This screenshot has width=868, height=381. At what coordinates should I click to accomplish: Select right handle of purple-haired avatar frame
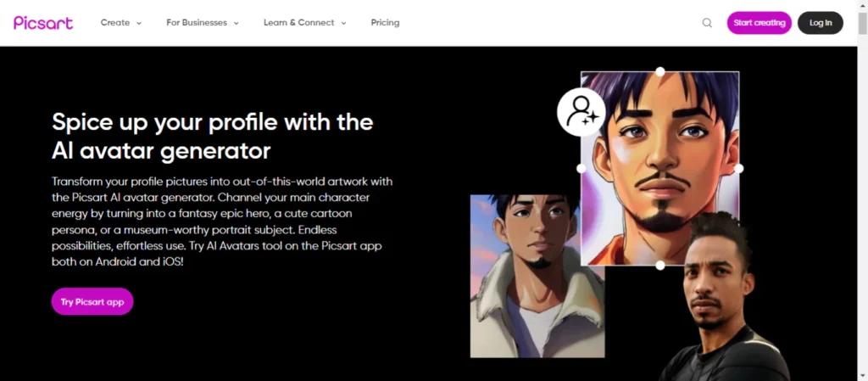pyautogui.click(x=739, y=168)
